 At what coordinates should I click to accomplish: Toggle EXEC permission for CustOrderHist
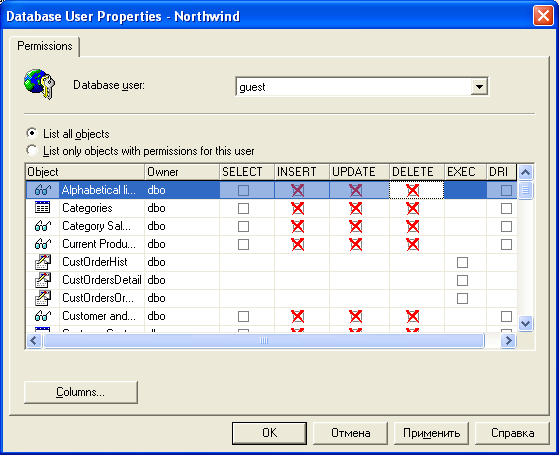click(x=462, y=262)
